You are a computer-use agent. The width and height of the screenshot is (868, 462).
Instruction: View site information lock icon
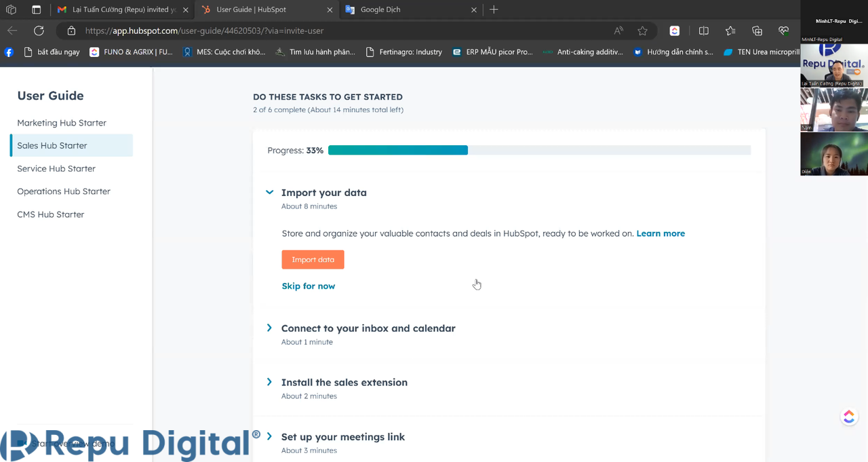[x=71, y=31]
